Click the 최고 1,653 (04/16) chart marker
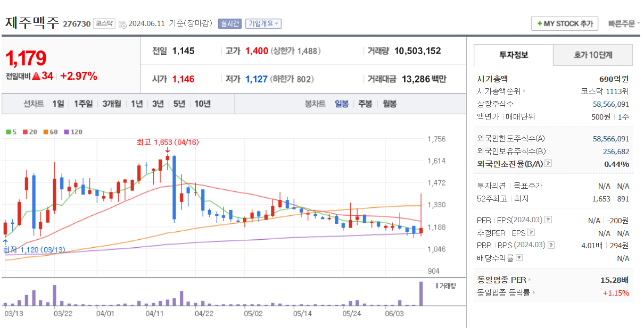644x328 pixels. (168, 142)
